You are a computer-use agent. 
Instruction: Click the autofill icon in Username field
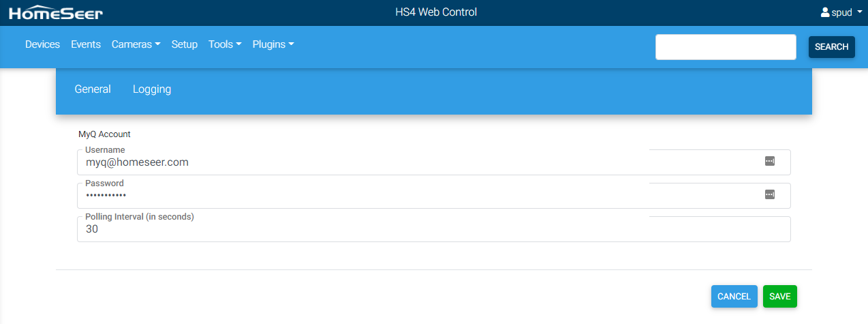point(769,162)
